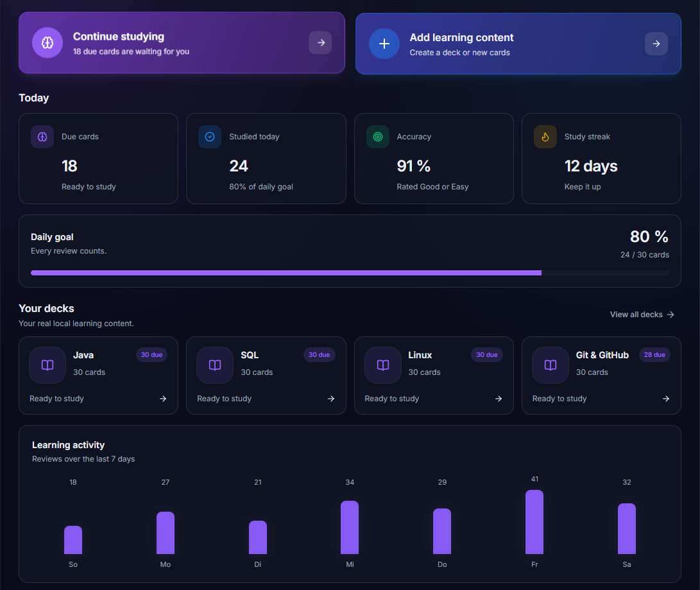
Task: Select the Mi bar in Learning activity
Action: click(350, 527)
